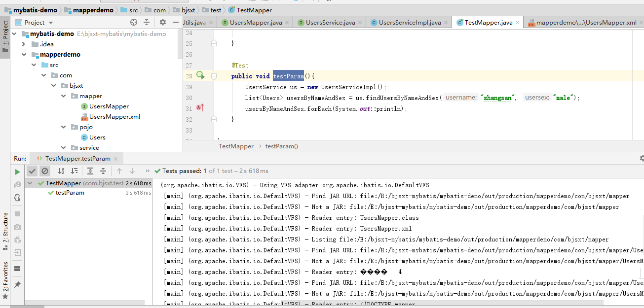Click test tree horizontal scrollbar
This screenshot has height=308, width=644.
tap(85, 302)
